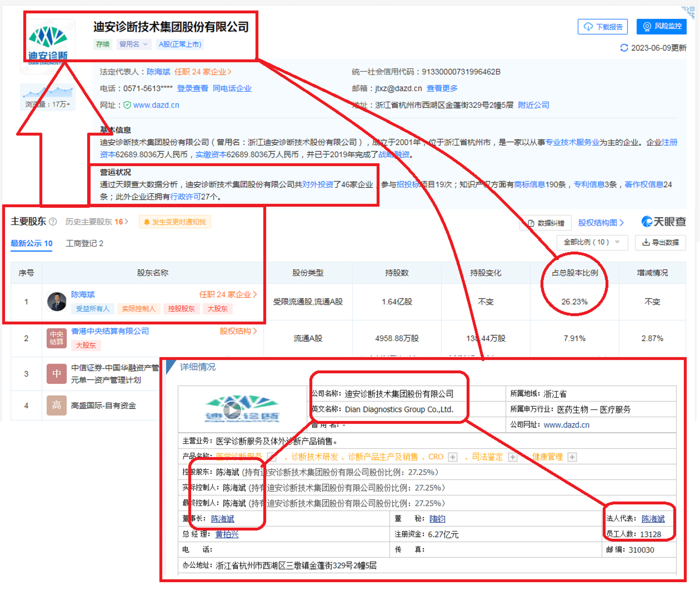Click 发生变更时通知我 bell button
This screenshot has width=700, height=591.
175,222
